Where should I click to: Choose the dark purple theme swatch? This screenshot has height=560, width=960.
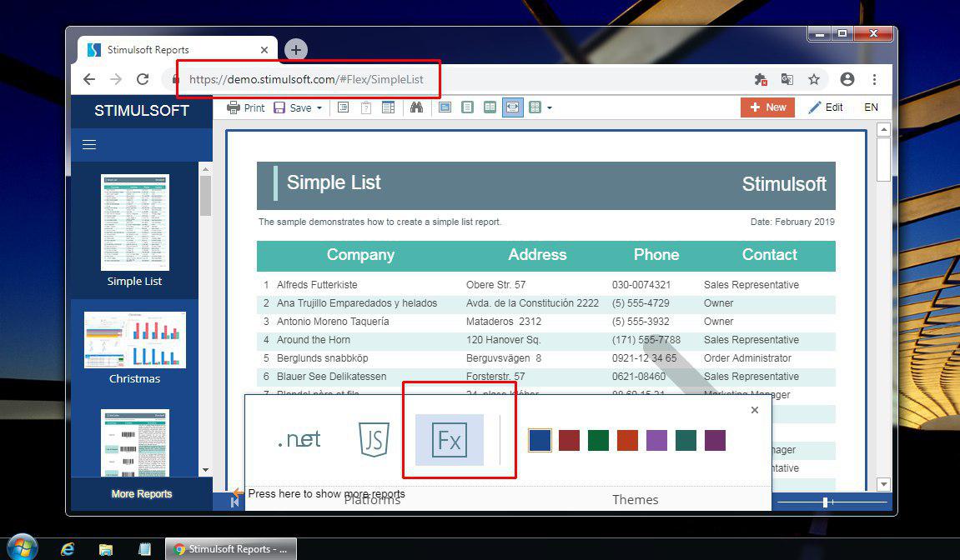(x=715, y=440)
